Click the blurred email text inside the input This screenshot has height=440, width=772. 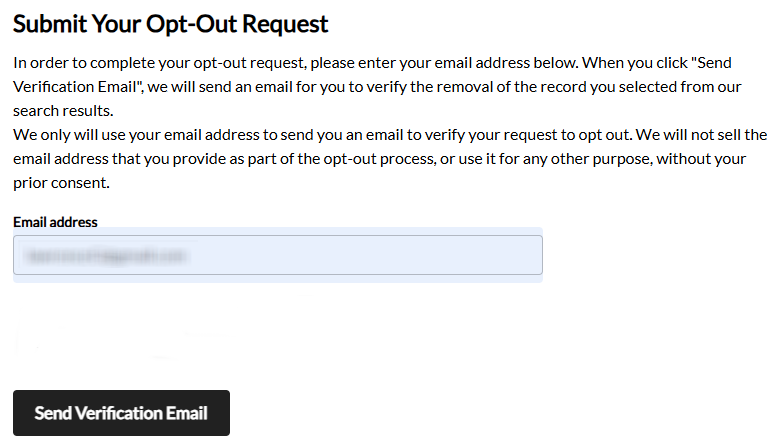[108, 256]
